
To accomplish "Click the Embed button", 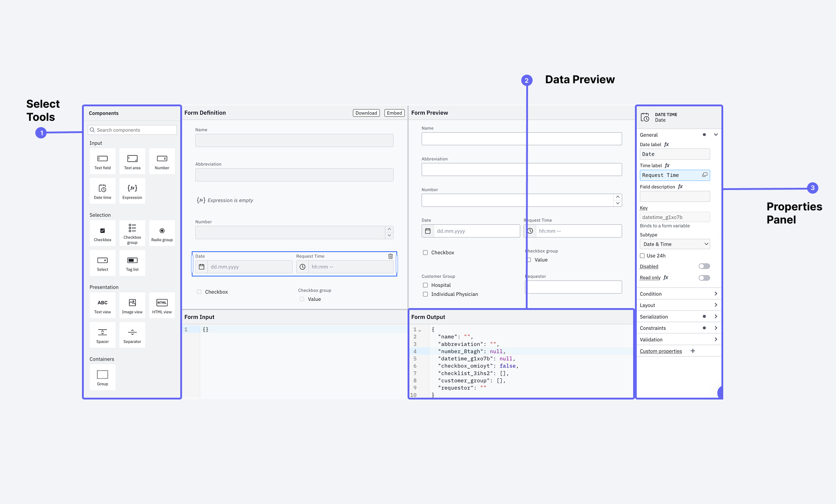I will coord(394,113).
